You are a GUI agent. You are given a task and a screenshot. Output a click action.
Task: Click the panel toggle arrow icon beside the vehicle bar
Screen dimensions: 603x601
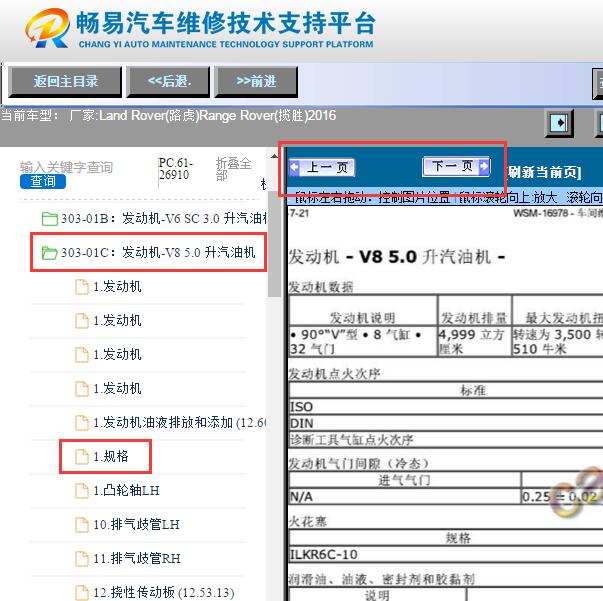pos(559,123)
